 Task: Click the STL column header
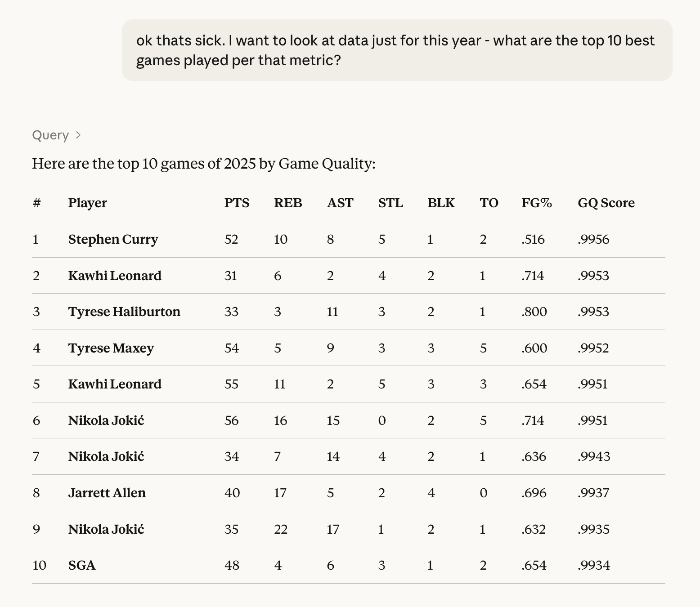(x=390, y=203)
